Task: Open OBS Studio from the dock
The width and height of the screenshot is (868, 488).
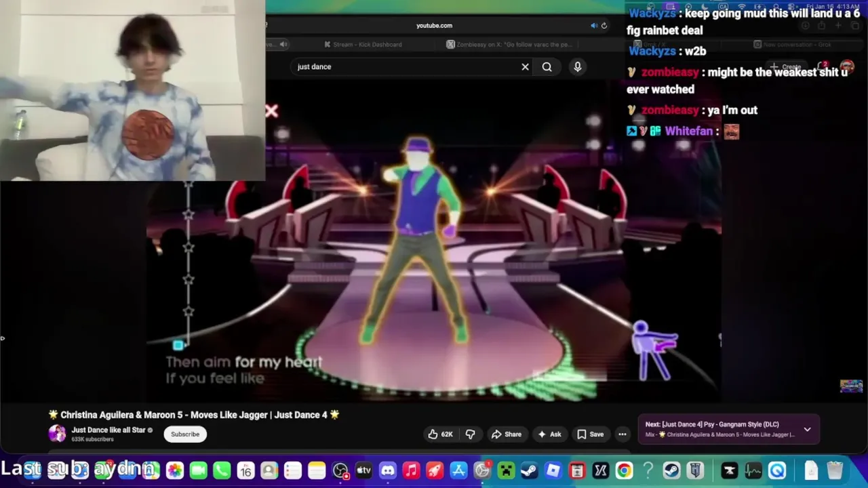Action: [x=340, y=470]
